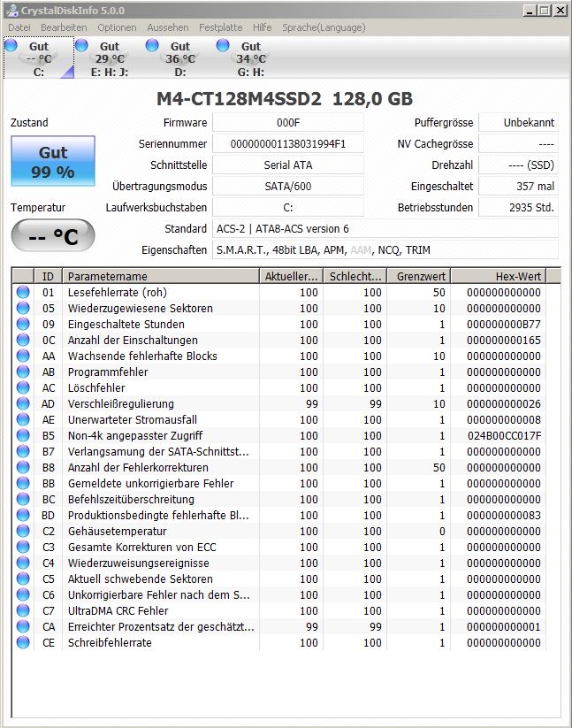Click status icon for Anzahl der Fehlerkorrekturen
Screen dimensions: 572x728
23,467
